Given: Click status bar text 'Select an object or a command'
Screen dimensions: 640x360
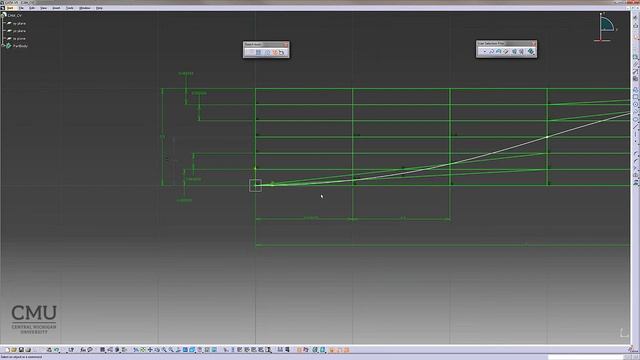Looking at the screenshot, I should pos(21,357).
